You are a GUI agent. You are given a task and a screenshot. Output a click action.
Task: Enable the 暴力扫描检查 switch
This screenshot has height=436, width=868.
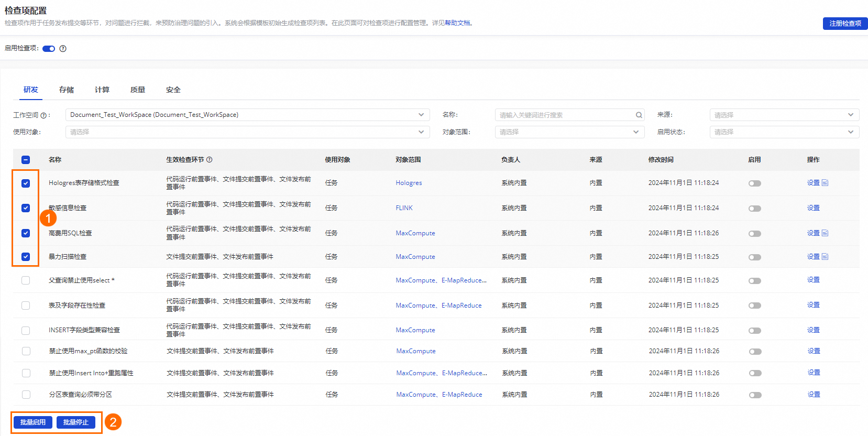(x=755, y=257)
